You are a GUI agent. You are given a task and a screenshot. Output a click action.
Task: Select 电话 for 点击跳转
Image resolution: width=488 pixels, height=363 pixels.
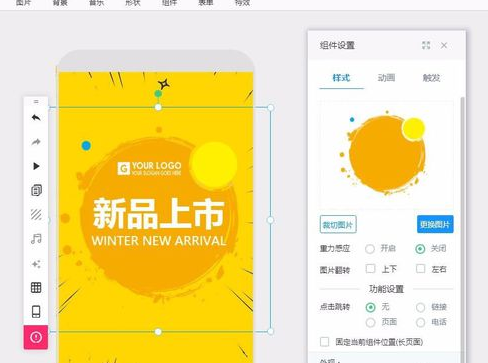click(x=421, y=322)
